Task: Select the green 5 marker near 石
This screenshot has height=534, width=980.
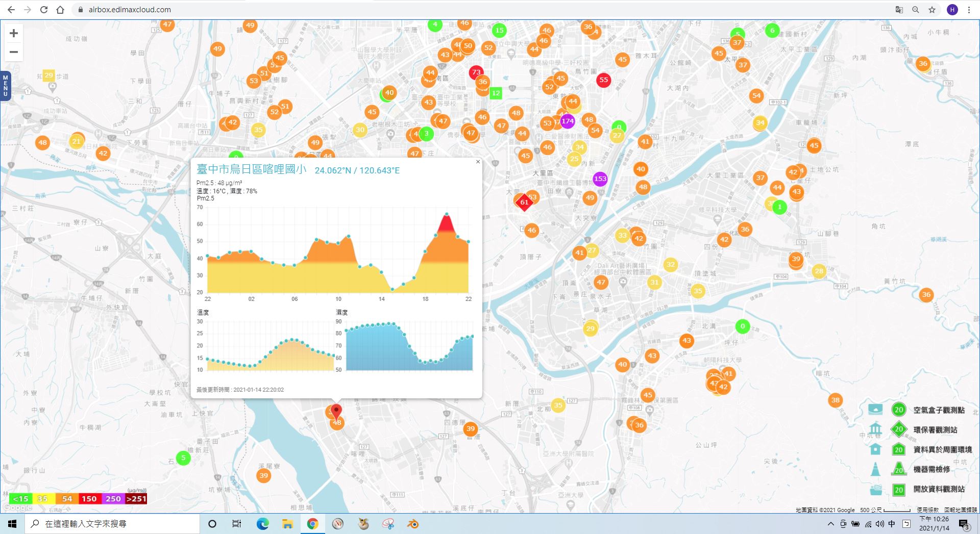Action: pos(183,458)
